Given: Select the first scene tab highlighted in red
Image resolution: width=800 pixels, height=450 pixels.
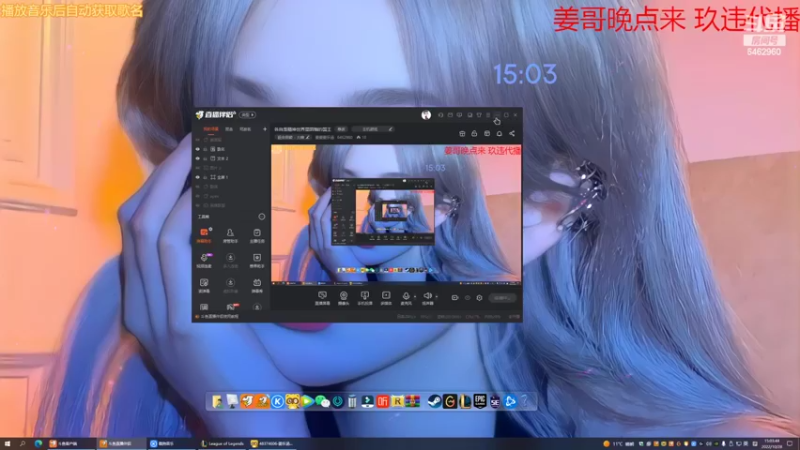Looking at the screenshot, I should (211, 129).
